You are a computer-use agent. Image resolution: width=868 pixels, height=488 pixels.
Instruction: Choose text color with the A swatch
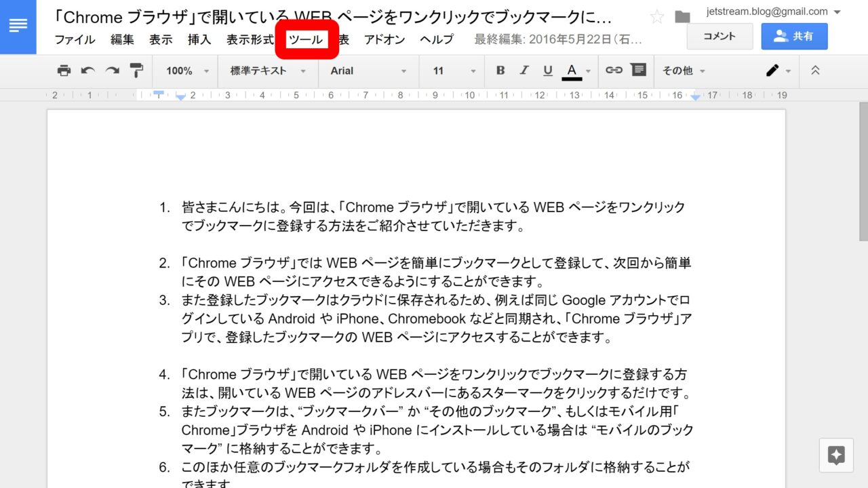572,70
